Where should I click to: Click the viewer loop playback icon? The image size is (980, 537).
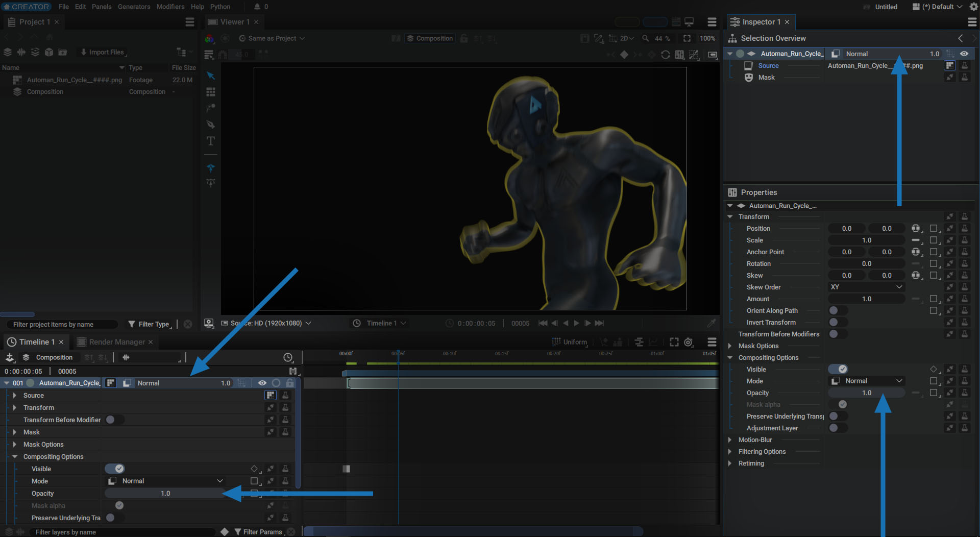click(665, 55)
